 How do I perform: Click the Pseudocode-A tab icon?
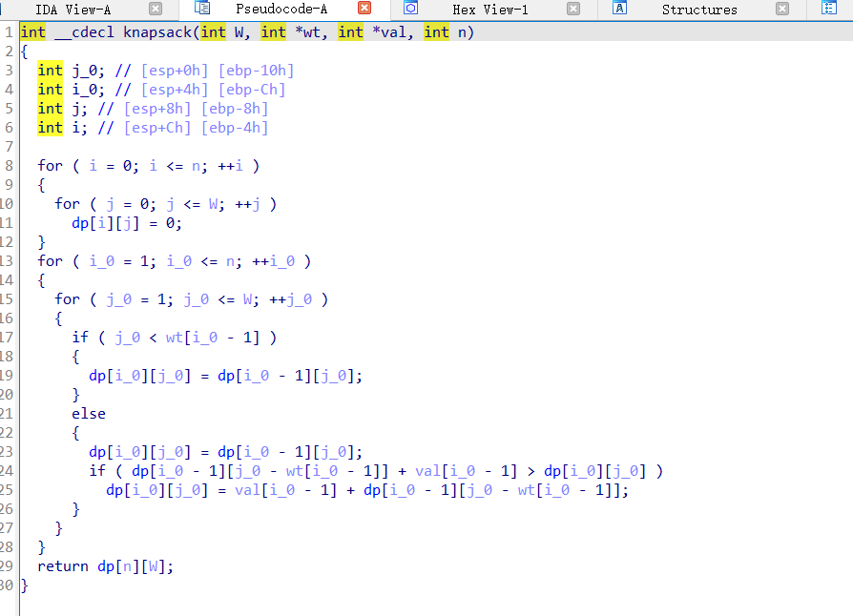click(x=202, y=9)
